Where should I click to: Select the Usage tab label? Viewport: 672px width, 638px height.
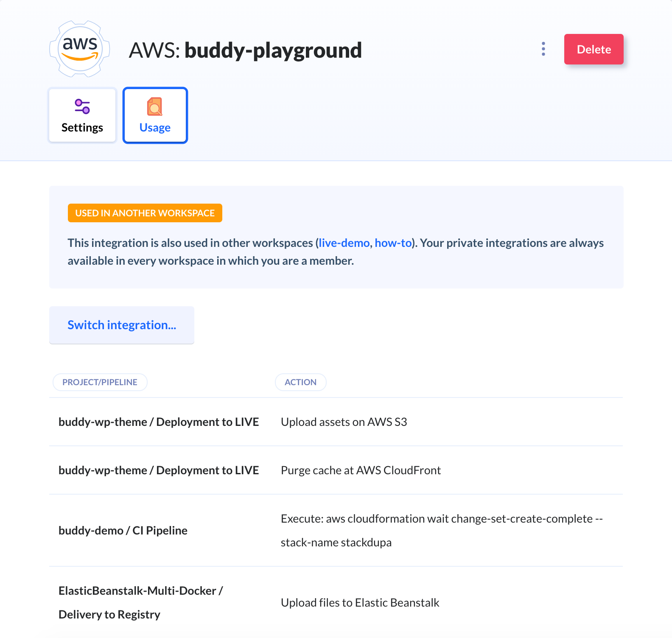coord(155,128)
